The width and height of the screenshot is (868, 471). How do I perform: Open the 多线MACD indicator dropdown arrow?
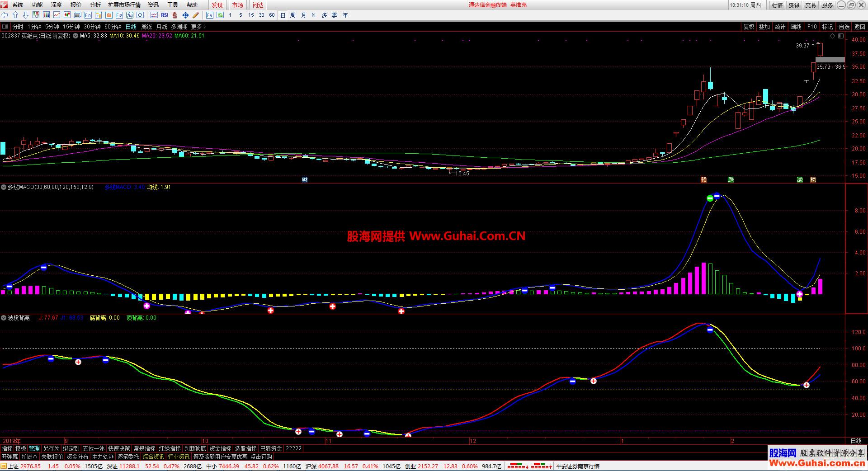coord(4,187)
